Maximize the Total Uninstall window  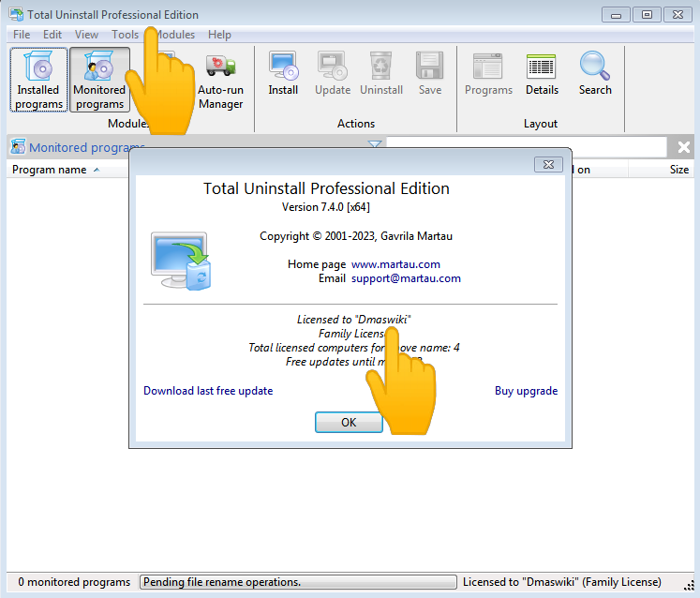point(647,15)
